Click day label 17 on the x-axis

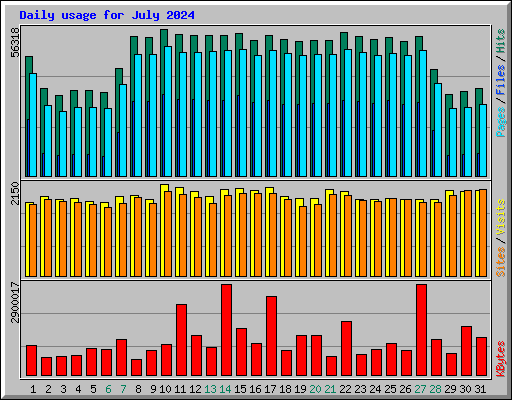(270, 389)
